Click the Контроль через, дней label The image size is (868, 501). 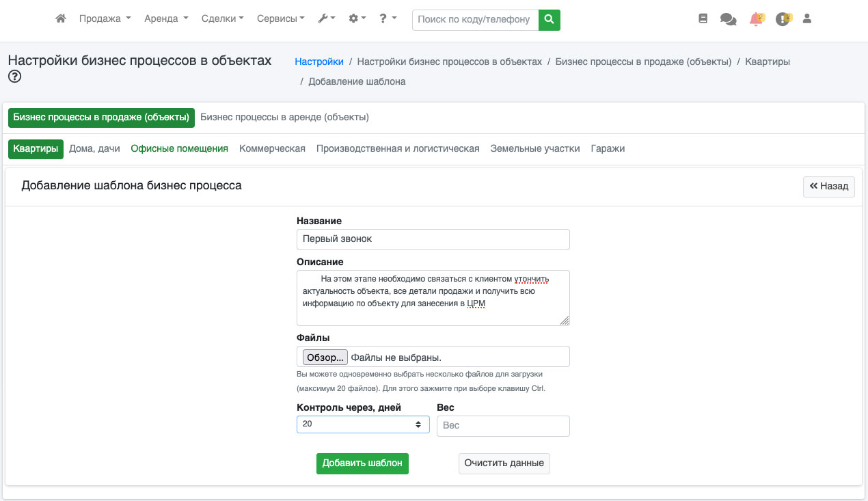(x=349, y=407)
